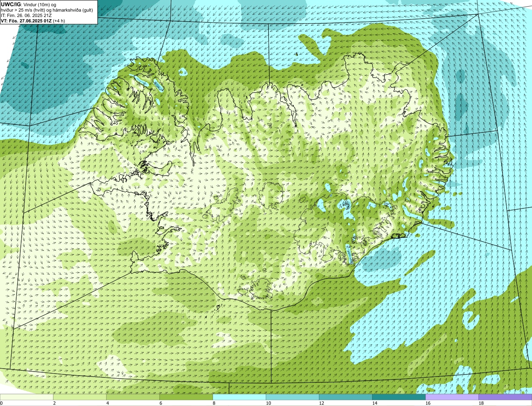Screen dimensions: 532x406
Task: Pick the olive green 6–8 legend swatch
Action: pyautogui.click(x=186, y=397)
